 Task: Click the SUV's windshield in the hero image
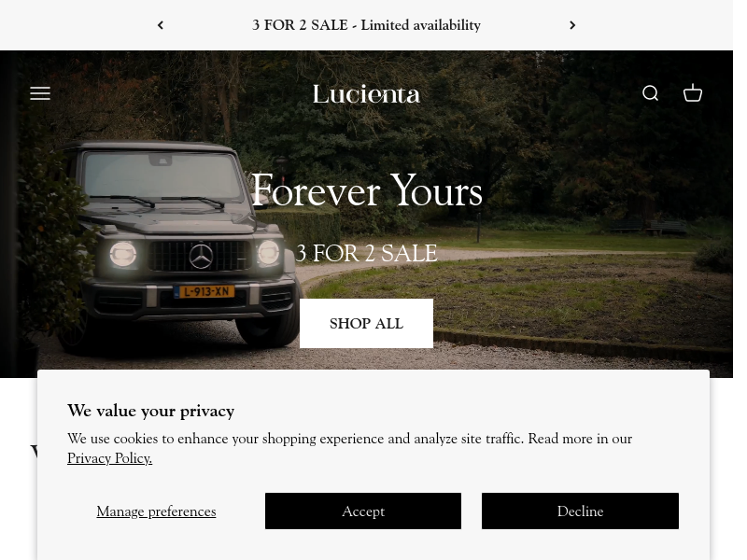click(162, 175)
